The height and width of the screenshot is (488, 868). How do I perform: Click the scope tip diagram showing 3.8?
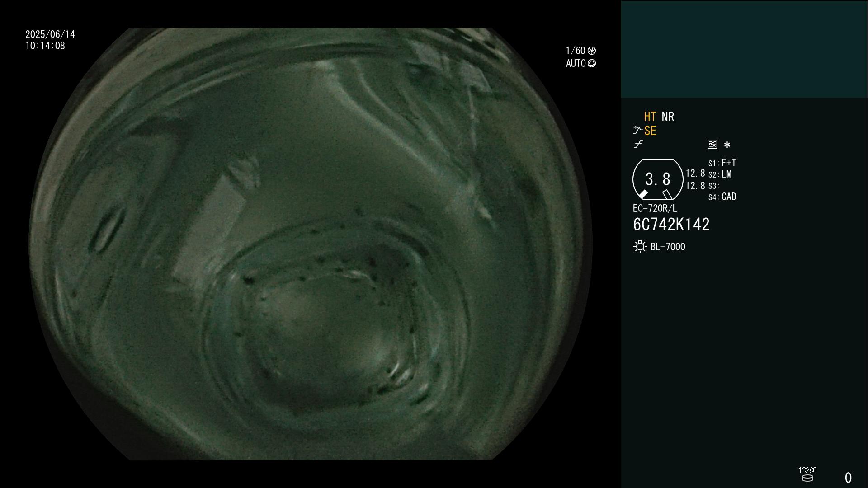pos(658,179)
